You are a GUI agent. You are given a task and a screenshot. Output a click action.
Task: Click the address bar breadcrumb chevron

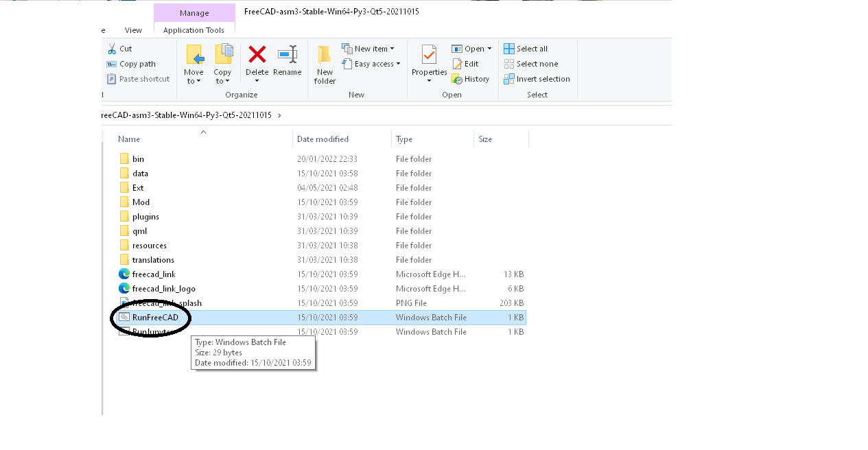[x=279, y=115]
